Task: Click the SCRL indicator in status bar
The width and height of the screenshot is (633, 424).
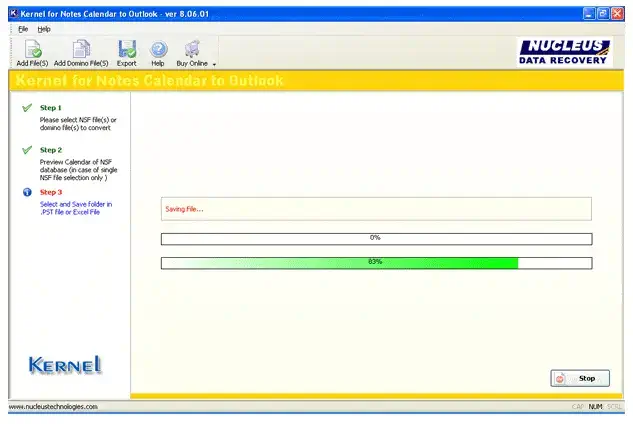Action: 614,407
